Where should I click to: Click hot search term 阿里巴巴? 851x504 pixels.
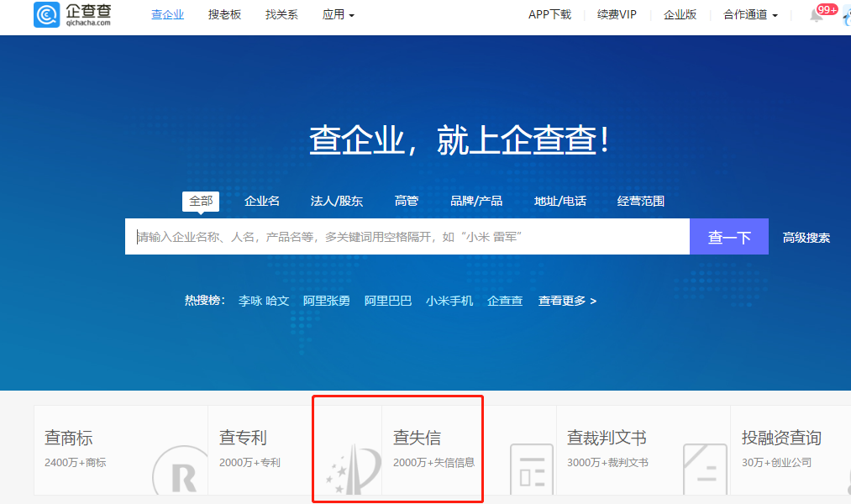387,301
